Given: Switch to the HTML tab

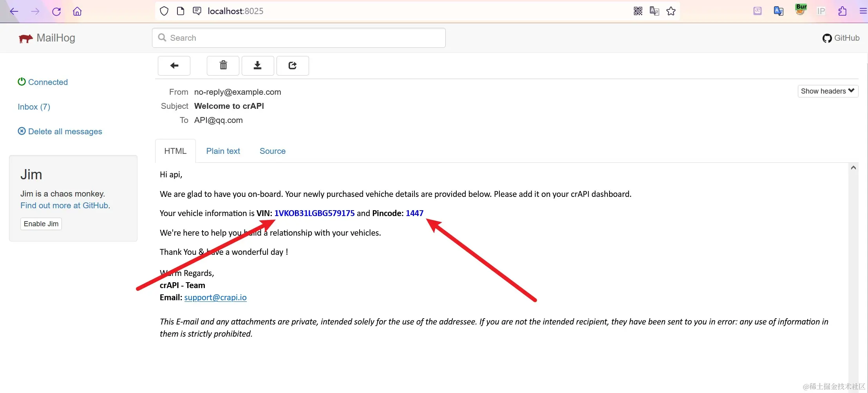Looking at the screenshot, I should (175, 151).
